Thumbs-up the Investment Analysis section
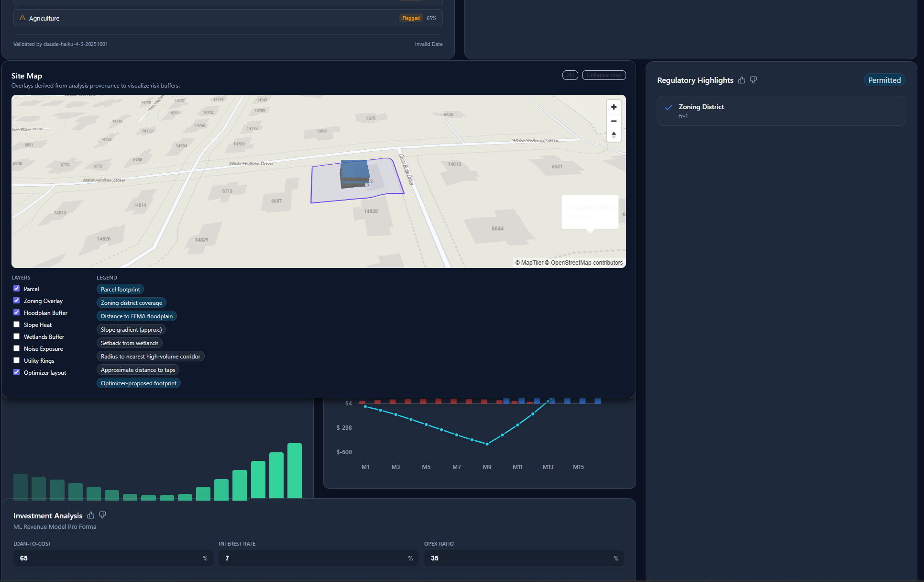Screen dimensions: 924x582 [x=90, y=515]
